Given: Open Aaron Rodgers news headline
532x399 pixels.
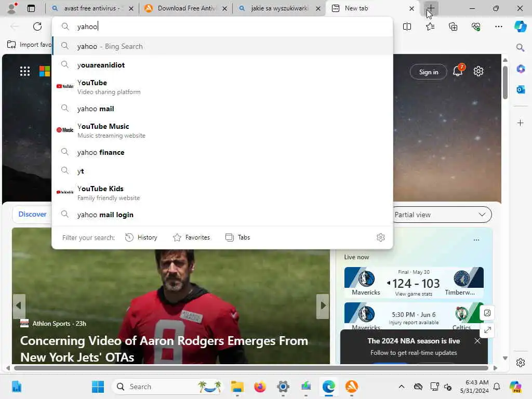Looking at the screenshot, I should pos(164,349).
